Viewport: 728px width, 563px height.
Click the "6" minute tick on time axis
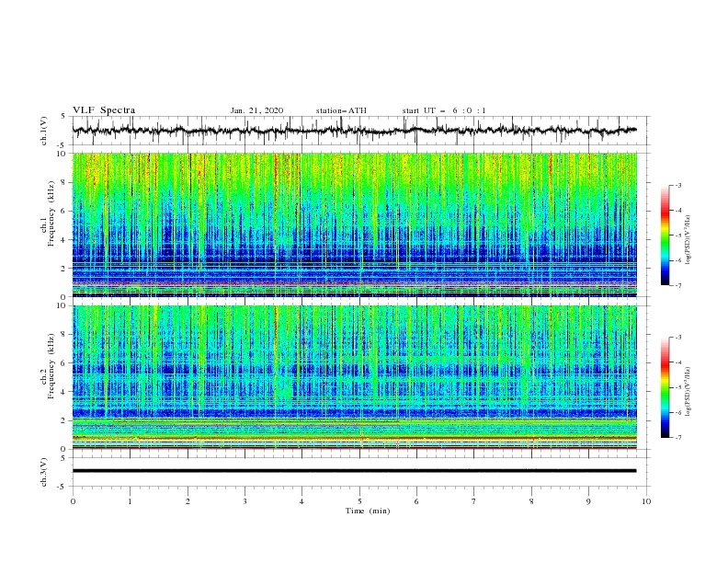(416, 501)
